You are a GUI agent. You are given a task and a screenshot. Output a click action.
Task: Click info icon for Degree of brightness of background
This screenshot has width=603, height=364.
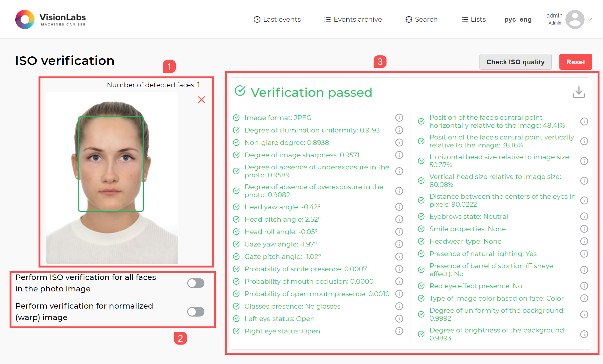pos(584,334)
